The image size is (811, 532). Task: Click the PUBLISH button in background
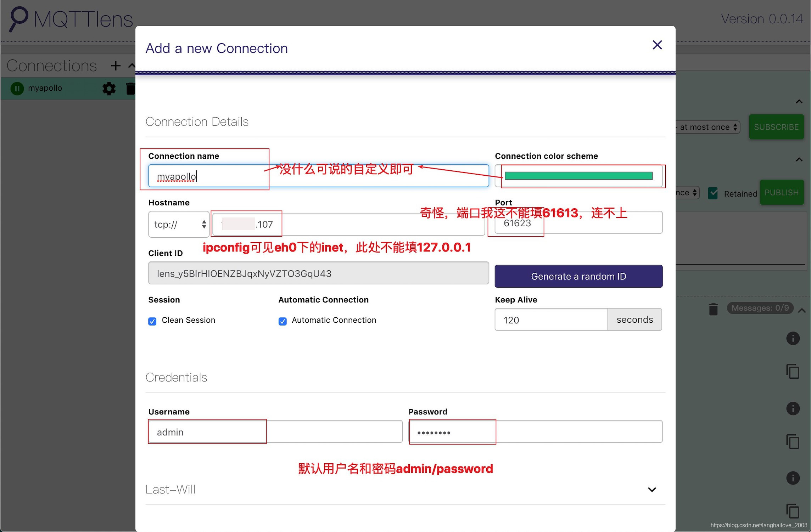[782, 192]
